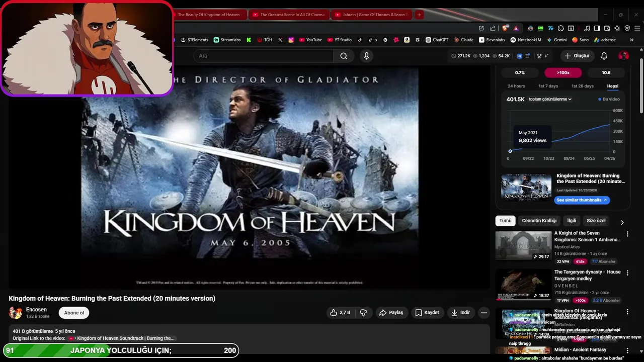Open more actions menu under the video
The width and height of the screenshot is (644, 362).
click(x=484, y=313)
